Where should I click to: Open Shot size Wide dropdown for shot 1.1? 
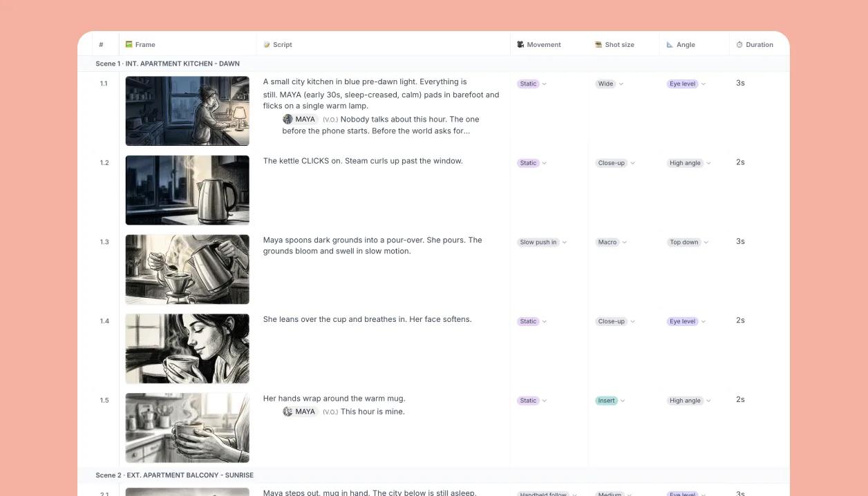610,84
